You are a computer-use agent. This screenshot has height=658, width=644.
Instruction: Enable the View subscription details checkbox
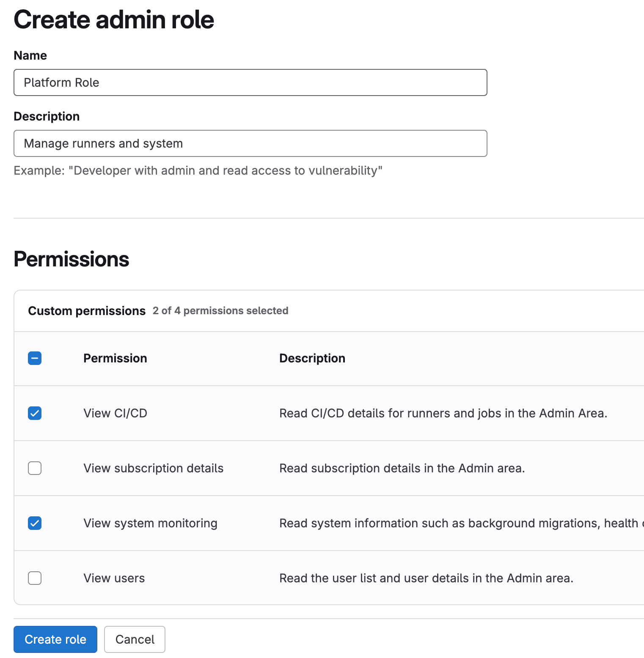[x=35, y=468]
